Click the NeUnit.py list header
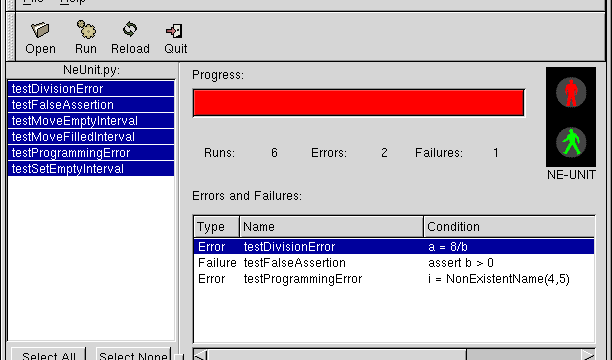 tap(91, 70)
